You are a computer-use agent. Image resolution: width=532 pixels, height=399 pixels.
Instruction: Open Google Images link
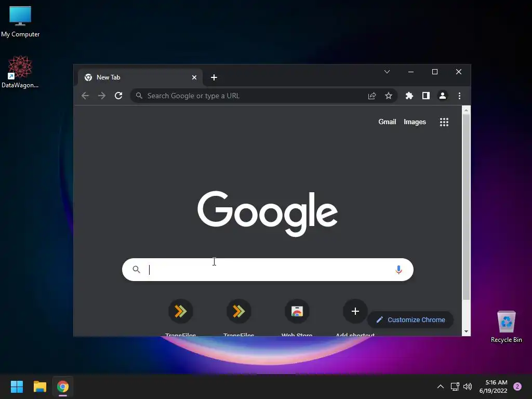(x=415, y=122)
